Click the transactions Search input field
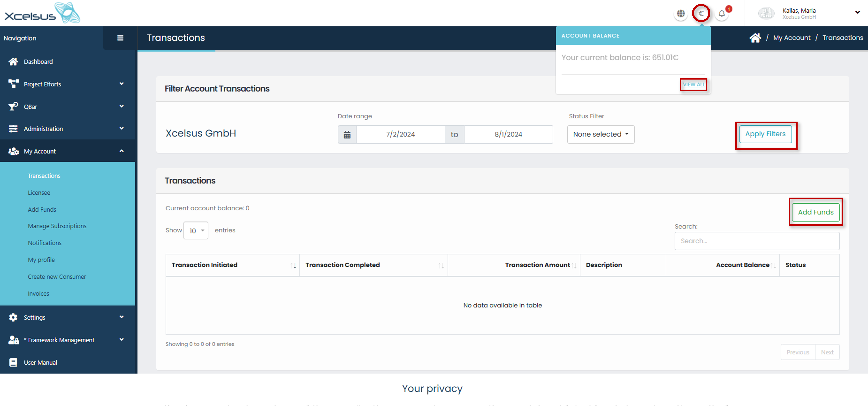The height and width of the screenshot is (406, 868). [x=757, y=241]
